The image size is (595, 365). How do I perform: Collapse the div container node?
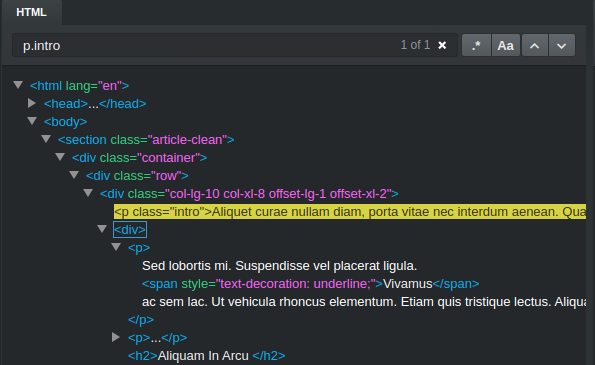tap(60, 157)
